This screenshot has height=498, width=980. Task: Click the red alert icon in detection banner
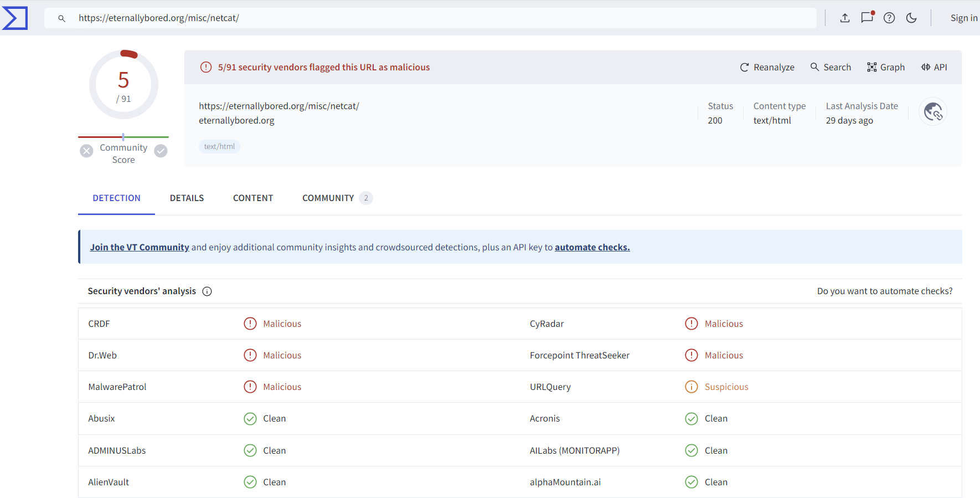coord(206,67)
